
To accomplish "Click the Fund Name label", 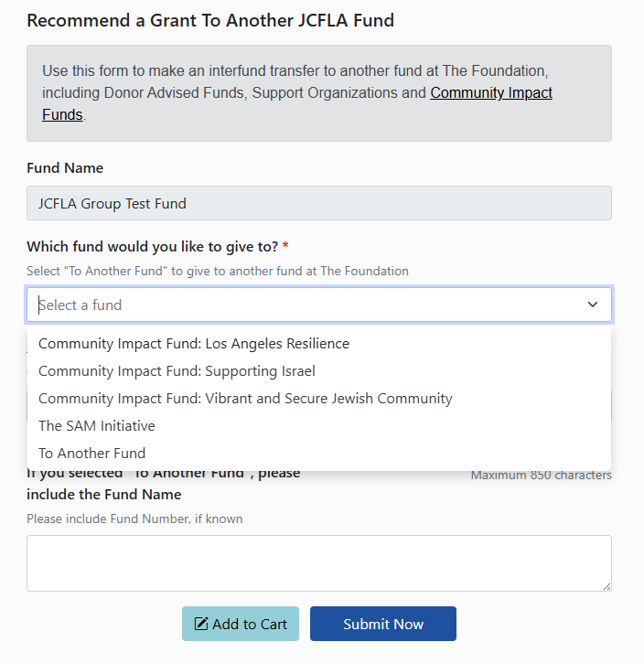I will point(65,168).
